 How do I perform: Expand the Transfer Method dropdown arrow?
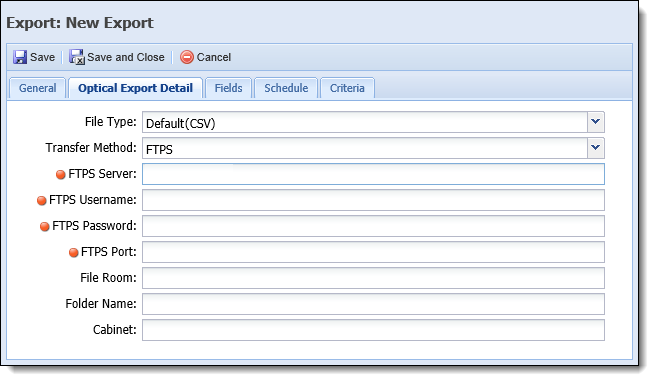pos(595,148)
